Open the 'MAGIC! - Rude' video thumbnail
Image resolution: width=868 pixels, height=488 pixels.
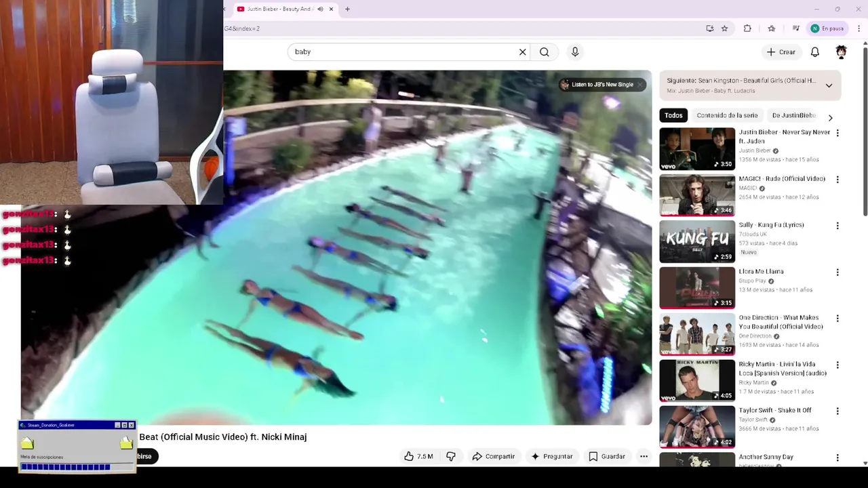697,195
